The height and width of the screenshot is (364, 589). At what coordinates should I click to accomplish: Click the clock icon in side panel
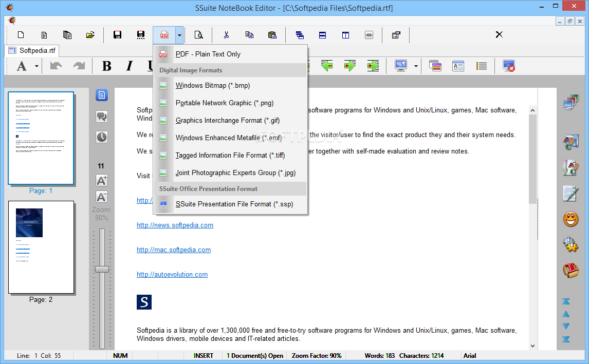coord(102,137)
